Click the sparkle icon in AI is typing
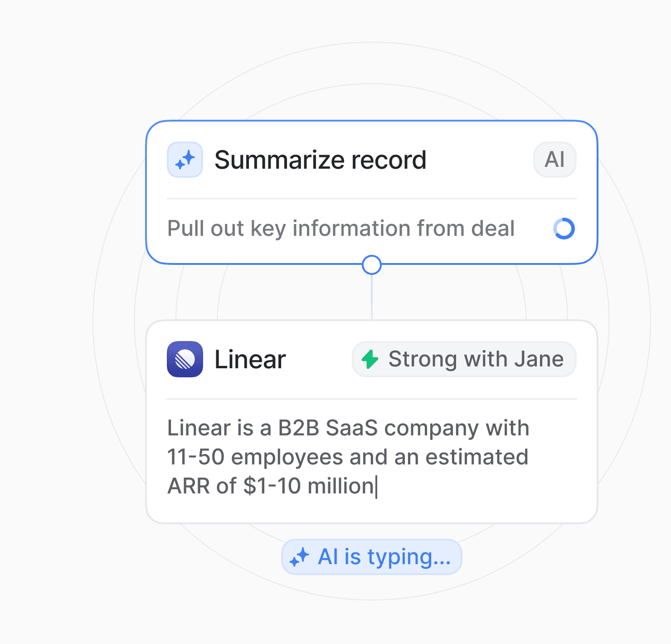671x644 pixels. [x=299, y=557]
